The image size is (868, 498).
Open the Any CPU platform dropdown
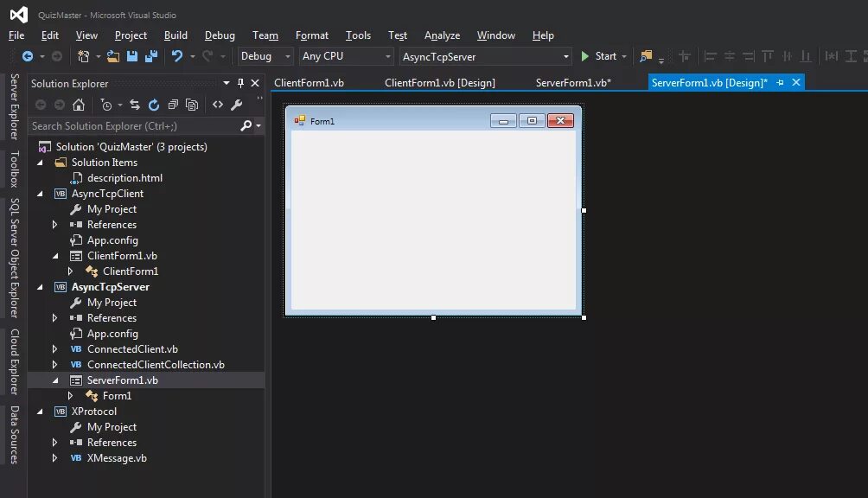[387, 56]
